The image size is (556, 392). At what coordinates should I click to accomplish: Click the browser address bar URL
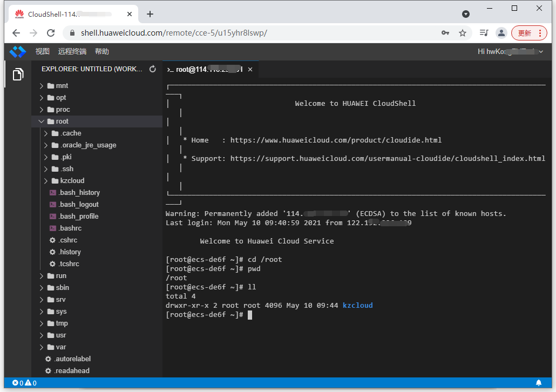pos(174,33)
